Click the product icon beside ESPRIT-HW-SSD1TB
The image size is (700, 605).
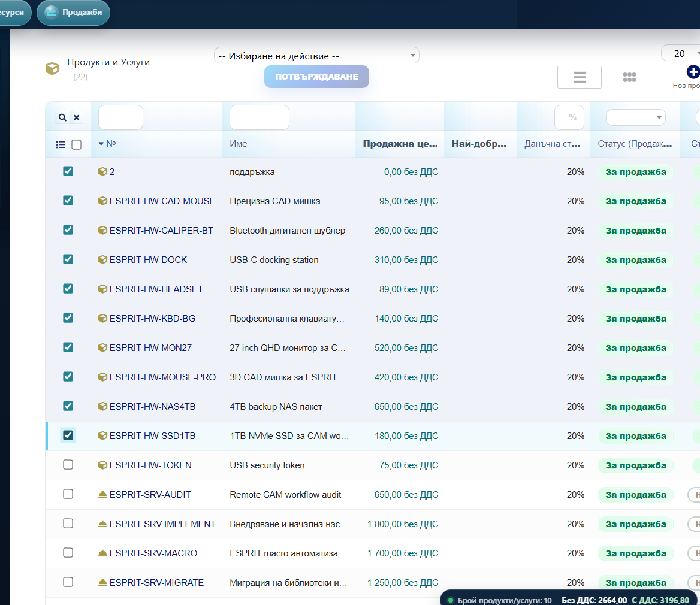102,435
